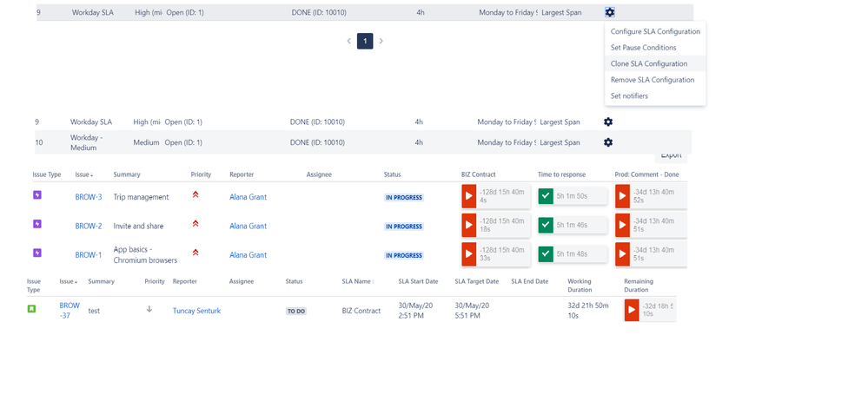Open Alana Grant reporter link on BROW-2 row
This screenshot has height=401, width=868.
click(x=248, y=226)
